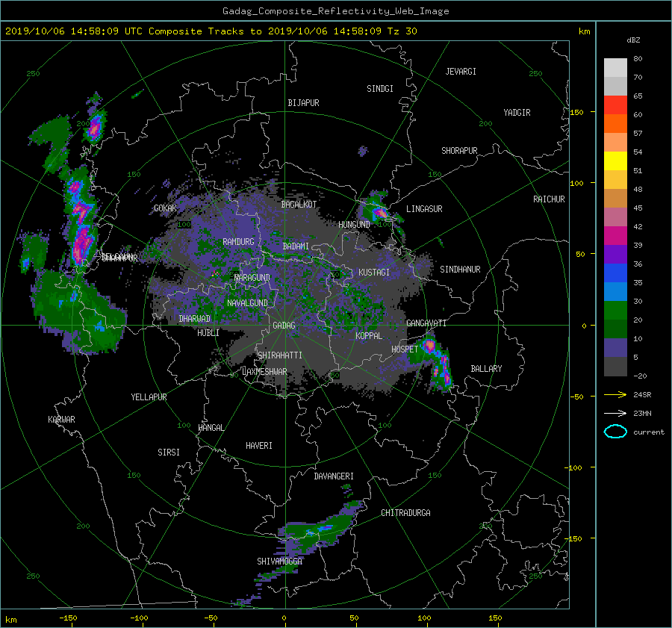Image resolution: width=672 pixels, height=628 pixels.
Task: Select the HANGAL label
Action: click(211, 428)
